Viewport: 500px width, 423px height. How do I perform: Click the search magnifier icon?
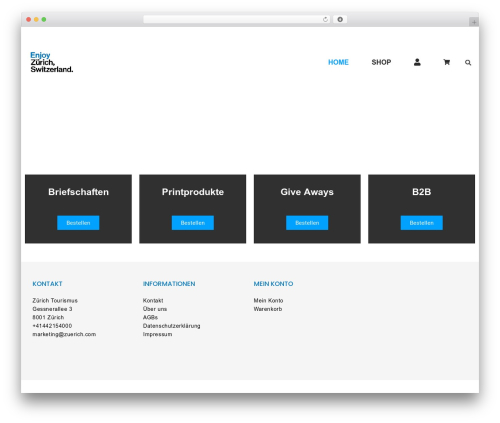pyautogui.click(x=468, y=62)
